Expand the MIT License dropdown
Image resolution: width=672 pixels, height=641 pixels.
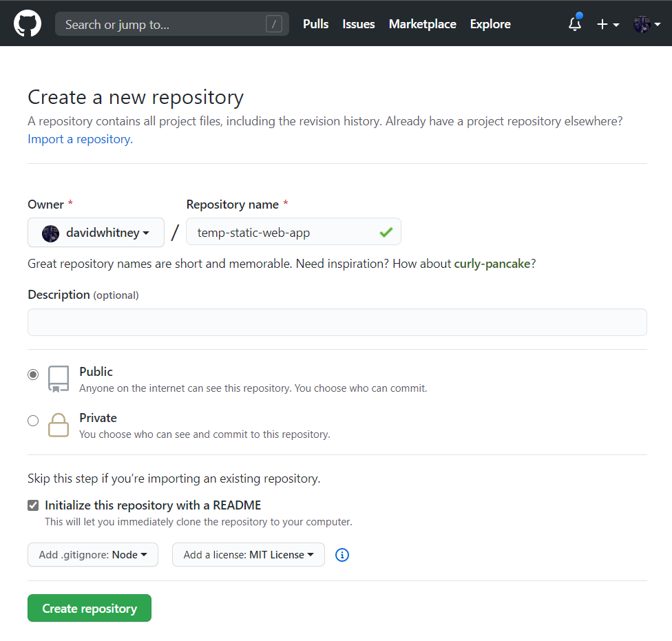coord(249,555)
